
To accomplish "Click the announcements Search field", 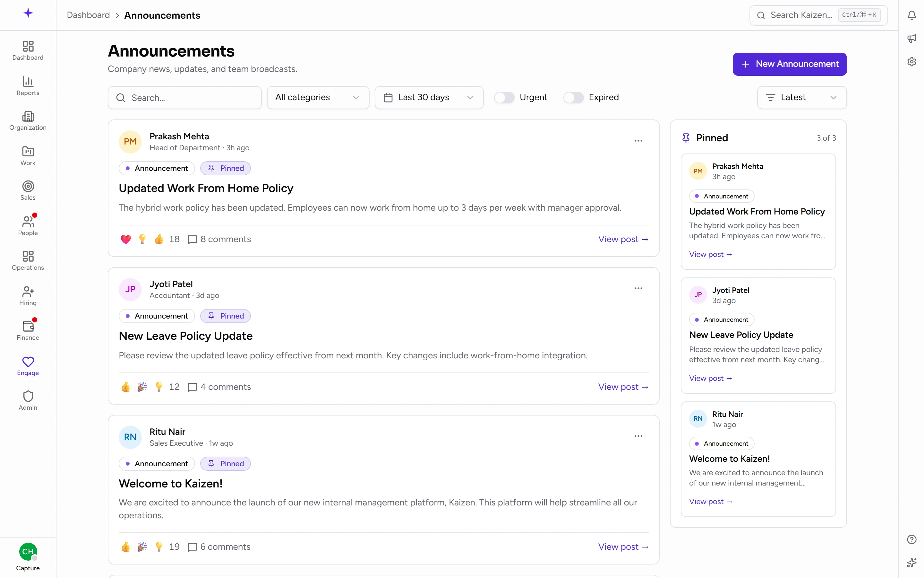I will click(185, 98).
